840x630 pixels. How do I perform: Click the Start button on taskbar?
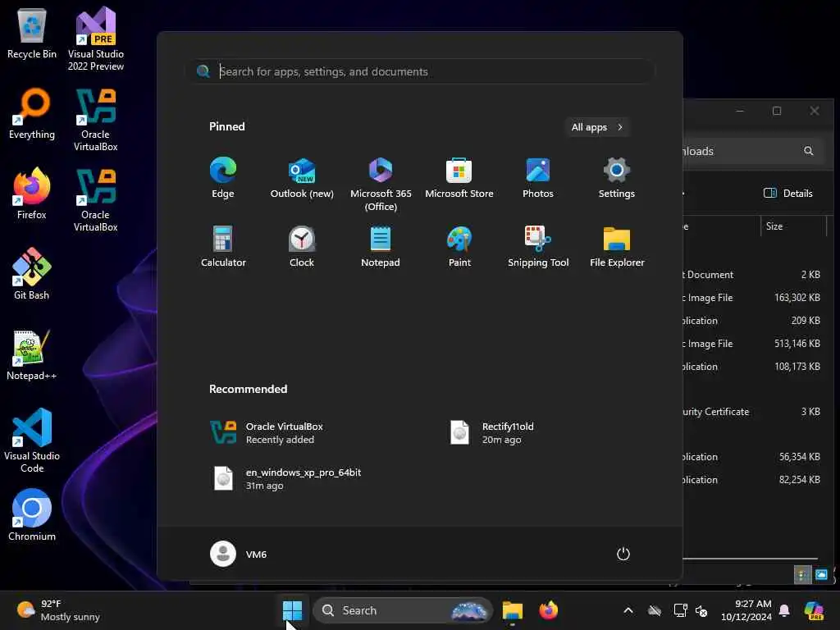pyautogui.click(x=293, y=610)
